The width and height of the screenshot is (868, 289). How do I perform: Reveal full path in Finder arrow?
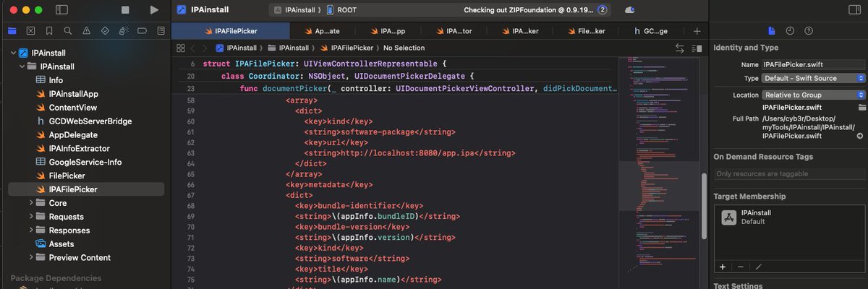[x=860, y=136]
